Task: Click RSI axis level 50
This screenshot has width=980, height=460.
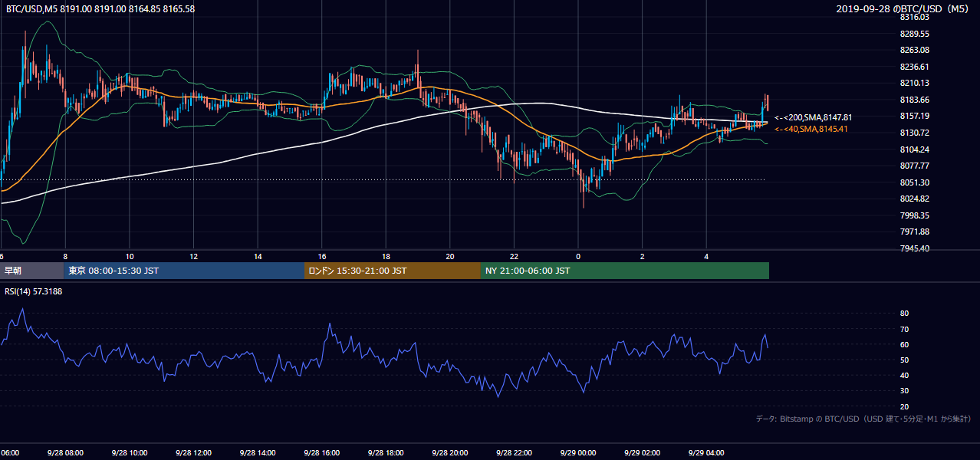Action: click(x=905, y=360)
